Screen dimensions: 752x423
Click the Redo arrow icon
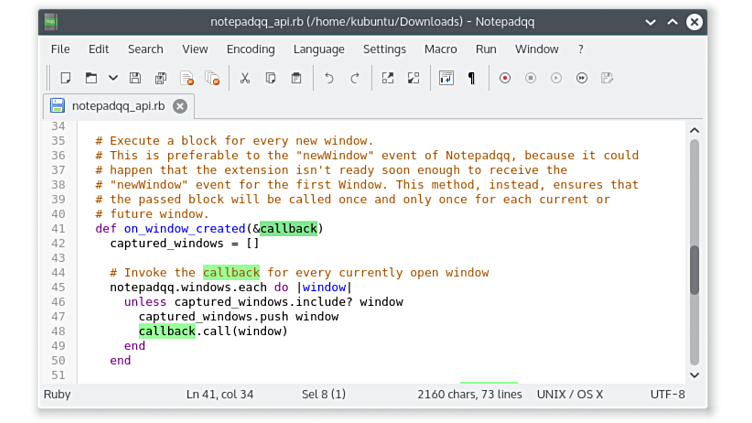click(354, 78)
